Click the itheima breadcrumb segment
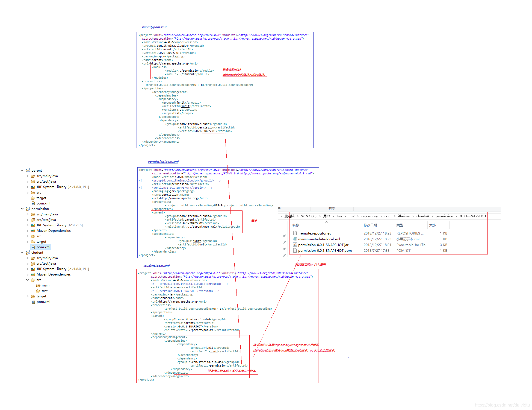This screenshot has height=410, width=532. click(x=404, y=216)
